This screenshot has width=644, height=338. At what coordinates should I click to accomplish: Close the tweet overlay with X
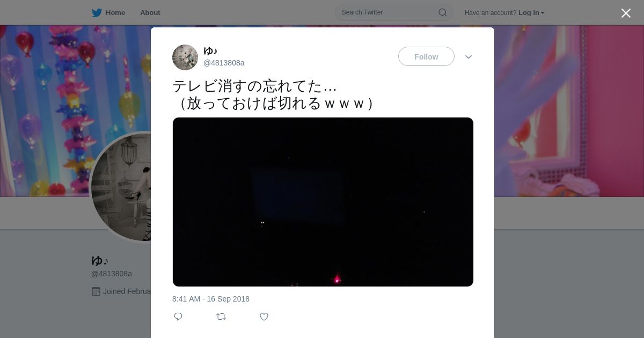626,13
